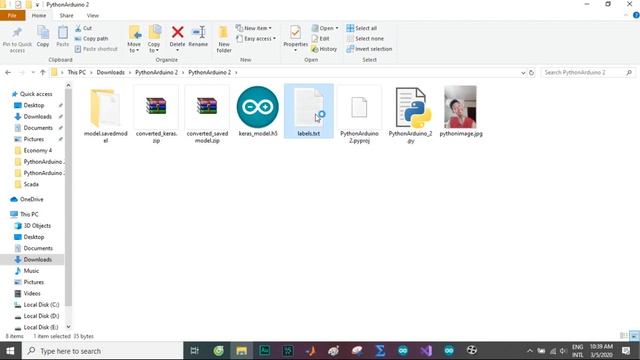Open the Open dropdown in ribbon

(x=325, y=28)
